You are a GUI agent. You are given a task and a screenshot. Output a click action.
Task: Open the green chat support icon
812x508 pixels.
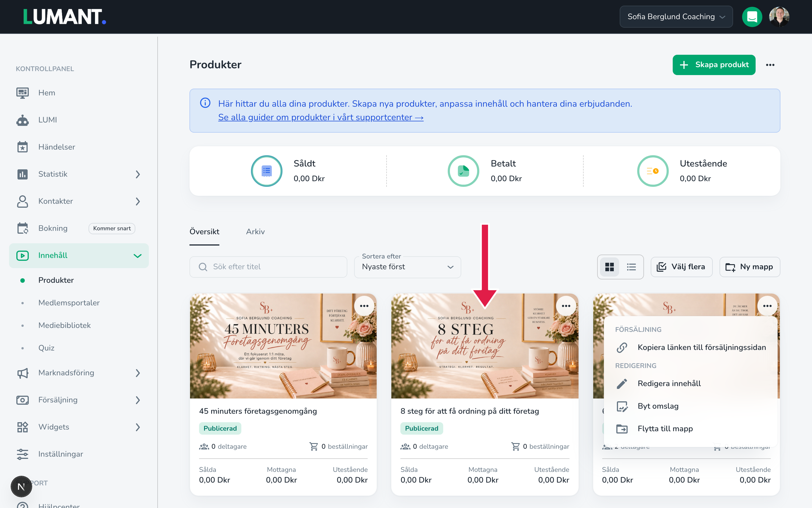pos(752,16)
